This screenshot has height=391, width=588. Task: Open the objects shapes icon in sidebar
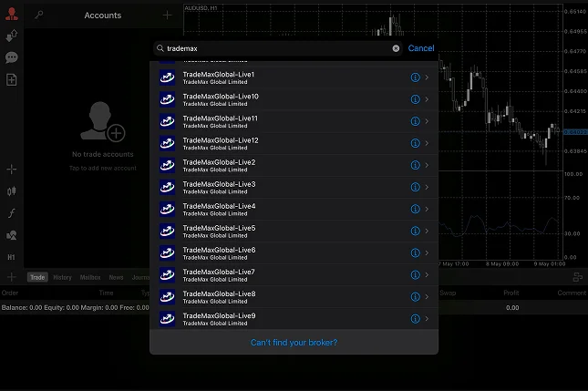tap(12, 235)
